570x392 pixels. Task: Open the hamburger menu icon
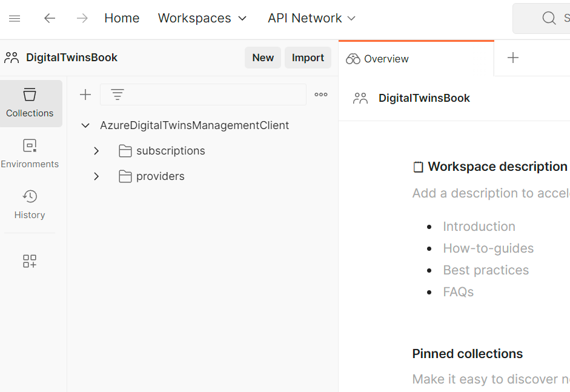point(15,18)
